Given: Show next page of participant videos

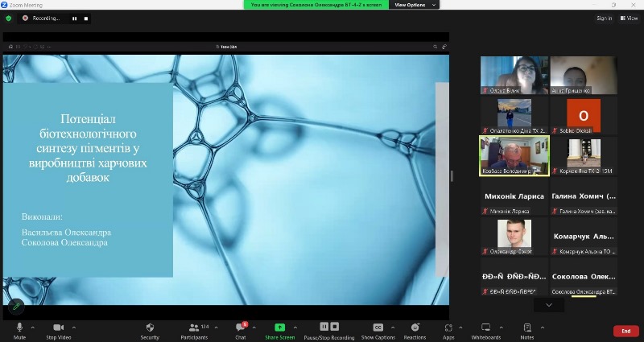Looking at the screenshot, I should coord(549,305).
